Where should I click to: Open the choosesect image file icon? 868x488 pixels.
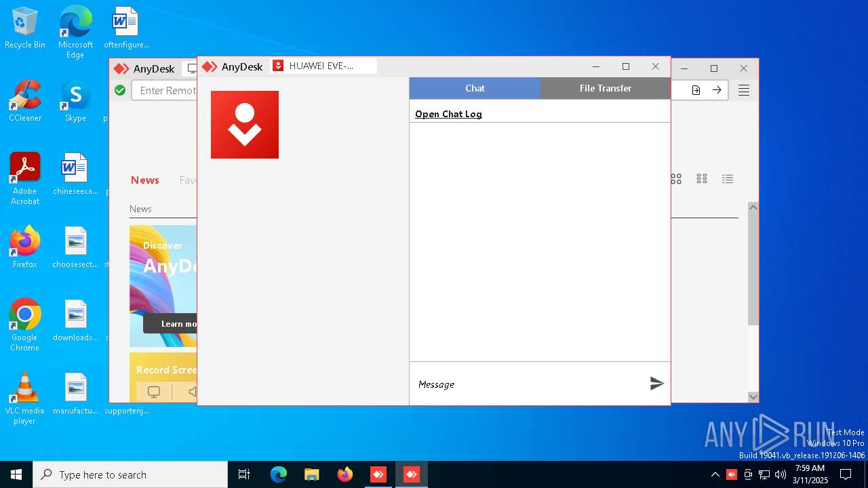[x=75, y=247]
